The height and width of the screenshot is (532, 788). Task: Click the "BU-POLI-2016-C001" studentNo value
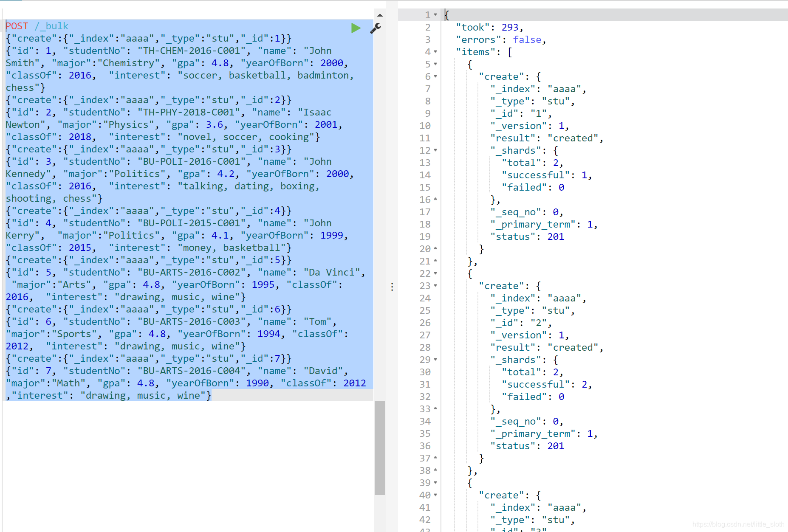pos(194,161)
